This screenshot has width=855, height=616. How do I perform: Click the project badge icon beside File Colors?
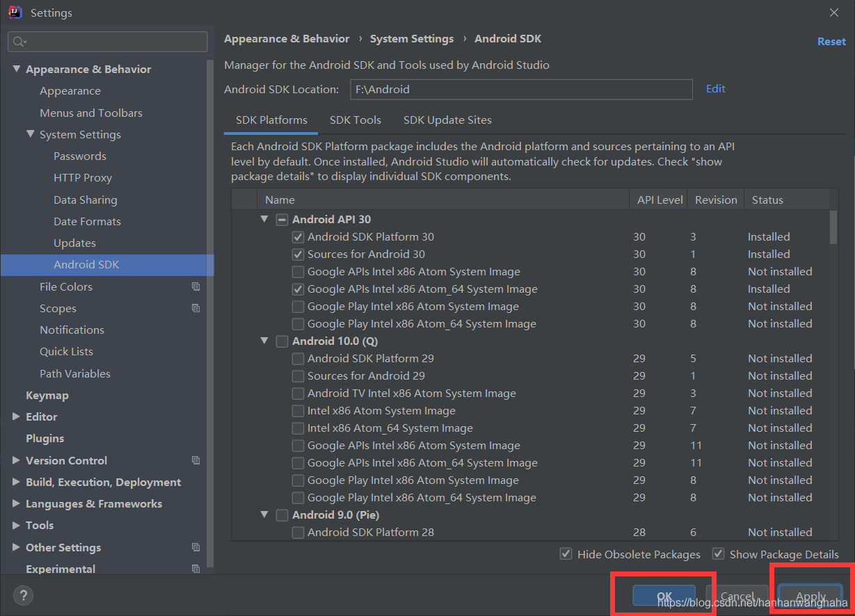(195, 286)
